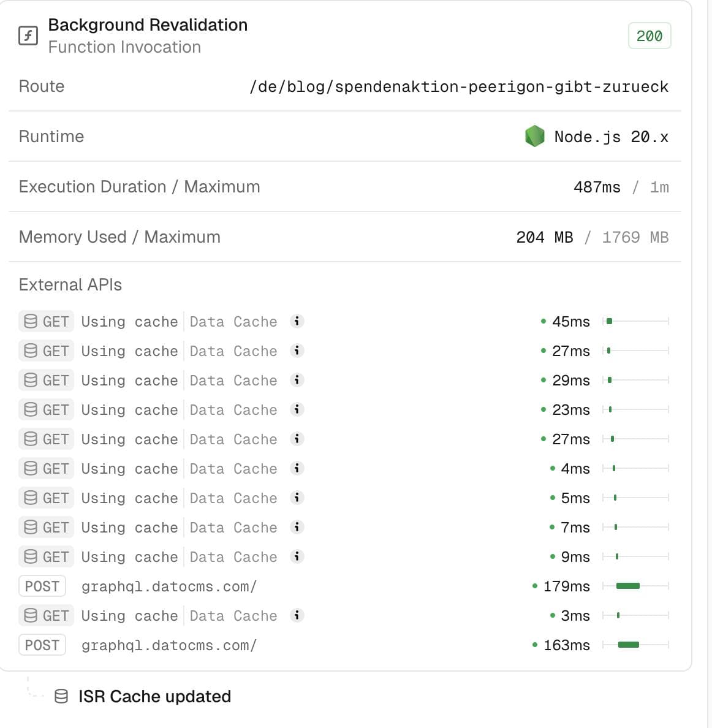
Task: Click the 179ms request timeline bar
Action: pos(628,586)
